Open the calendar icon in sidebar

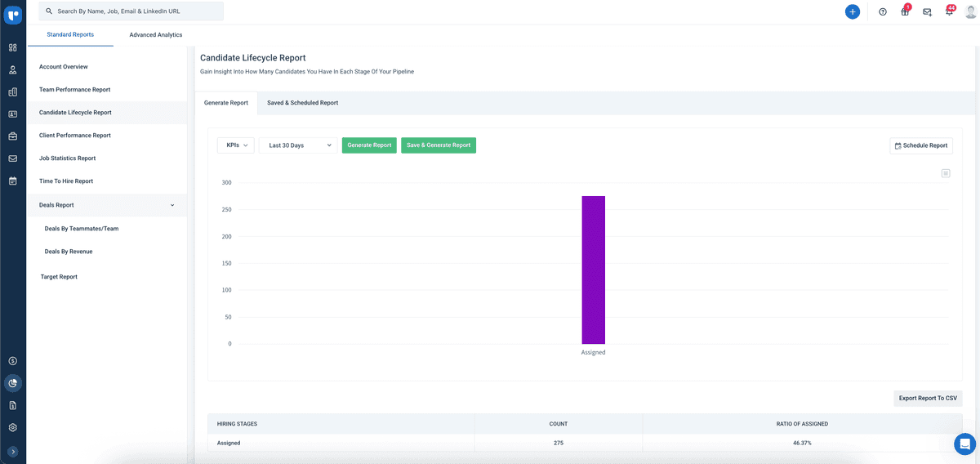click(x=13, y=180)
